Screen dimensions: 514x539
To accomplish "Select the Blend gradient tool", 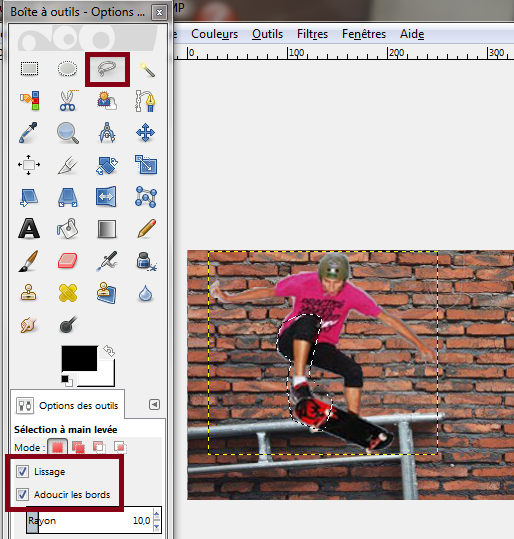I will 107,229.
